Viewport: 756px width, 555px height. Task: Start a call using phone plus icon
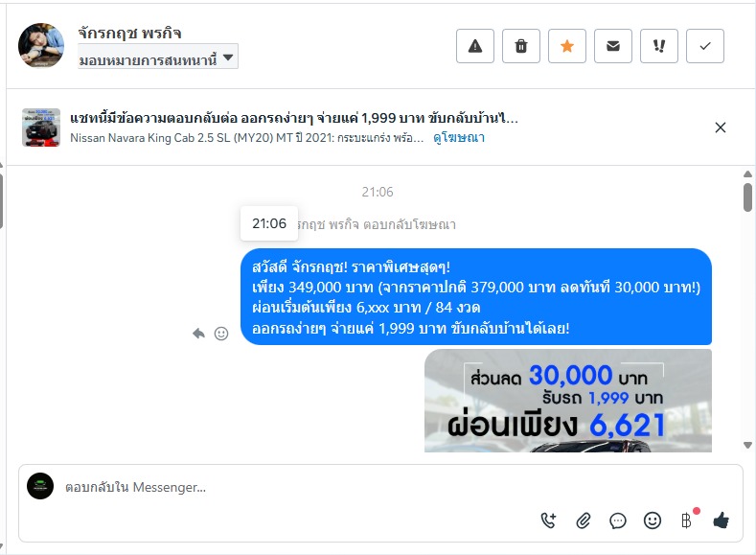549,520
